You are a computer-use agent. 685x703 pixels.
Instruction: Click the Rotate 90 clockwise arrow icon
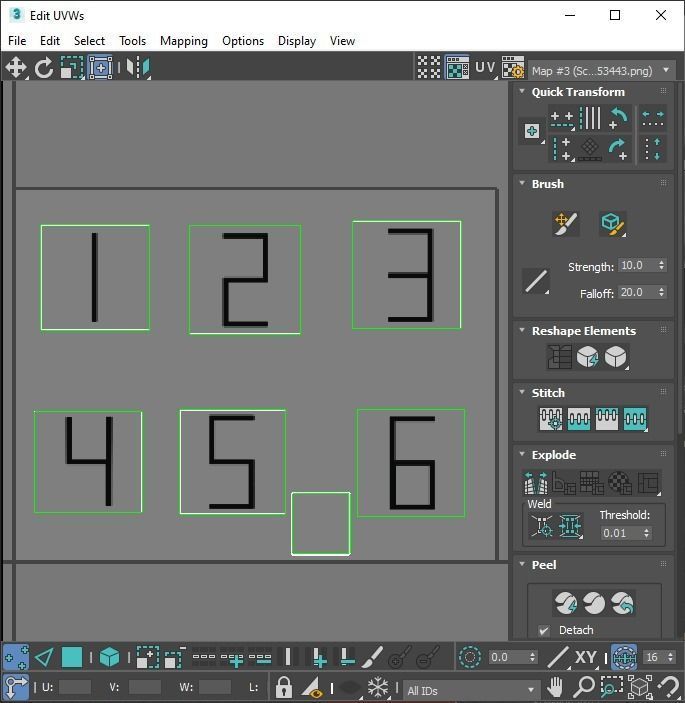pyautogui.click(x=619, y=149)
